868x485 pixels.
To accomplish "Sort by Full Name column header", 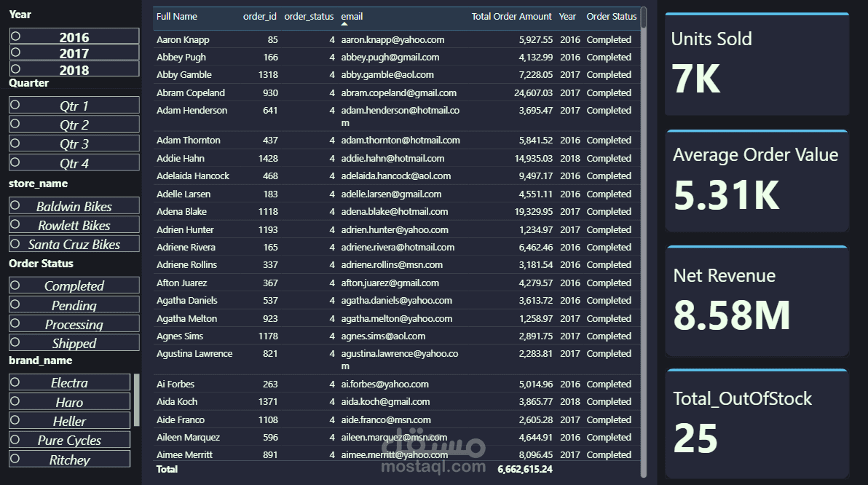I will tap(177, 17).
